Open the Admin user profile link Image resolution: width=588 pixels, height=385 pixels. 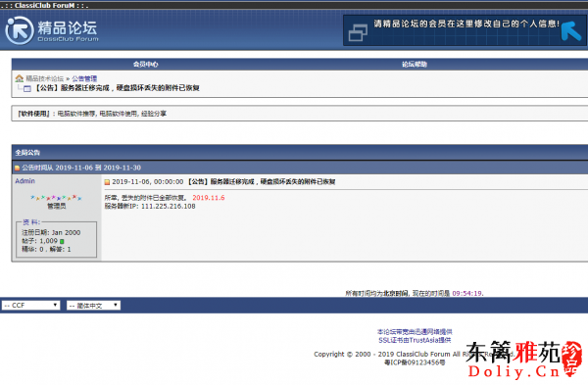coord(24,180)
